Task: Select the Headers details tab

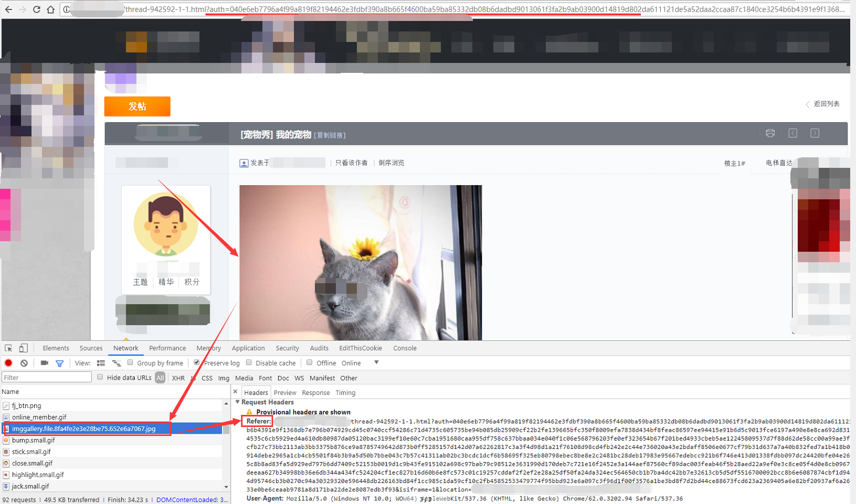Action: 256,392
